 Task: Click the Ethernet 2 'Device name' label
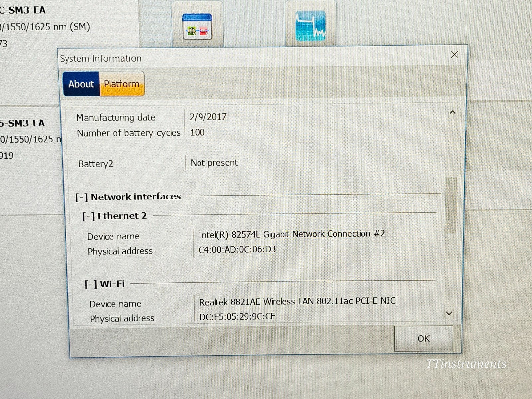113,236
